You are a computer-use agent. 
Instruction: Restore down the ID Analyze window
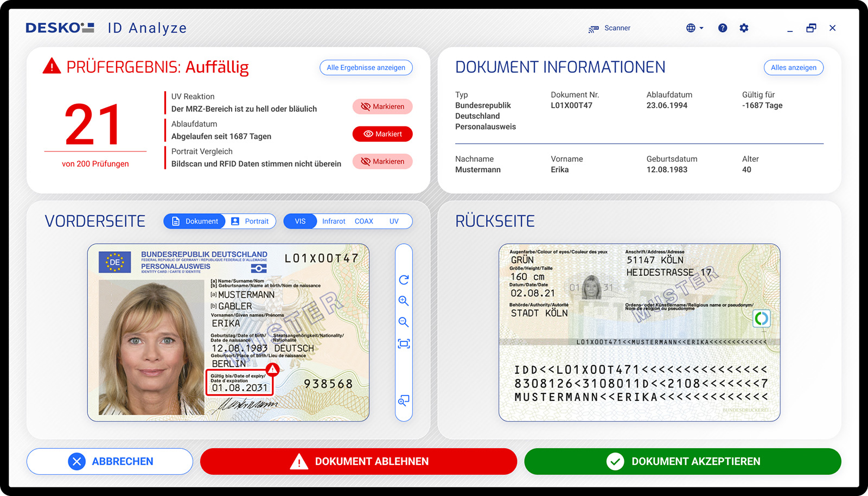[x=811, y=28]
